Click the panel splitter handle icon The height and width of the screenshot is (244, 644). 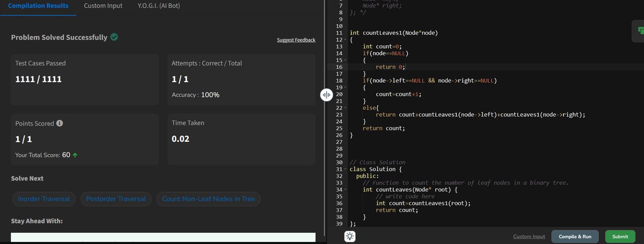click(327, 95)
